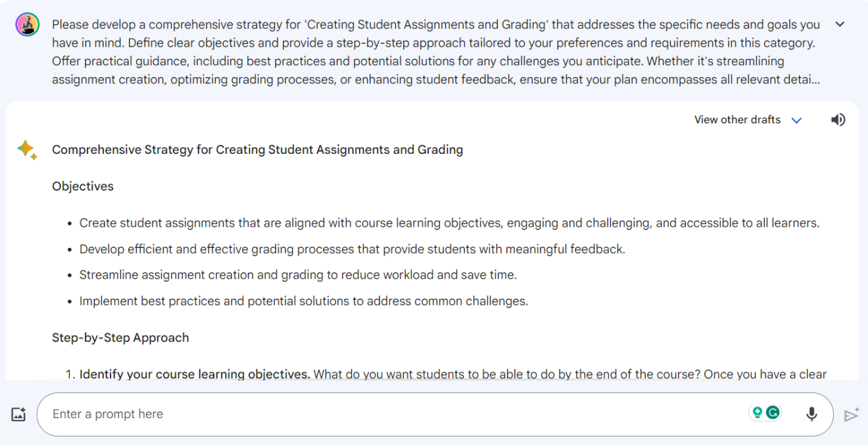This screenshot has height=445, width=868.
Task: Listen to the response with speaker icon
Action: [x=838, y=120]
